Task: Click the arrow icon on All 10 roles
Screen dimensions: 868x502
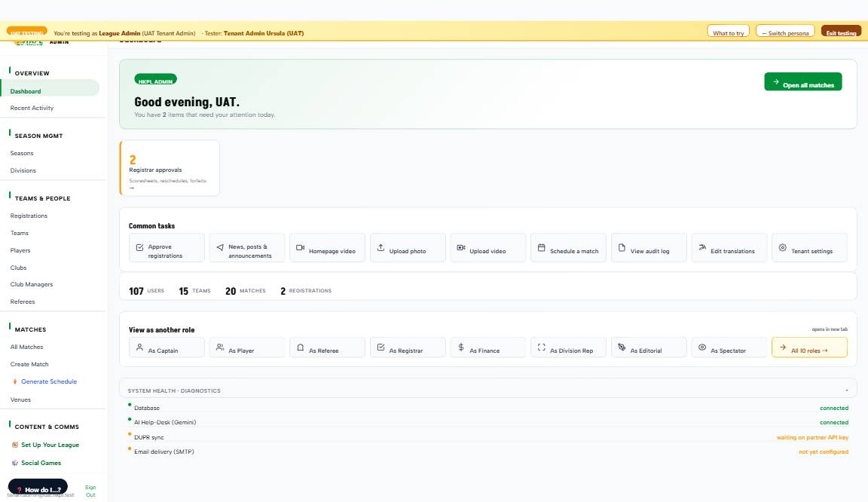Action: [x=782, y=347]
